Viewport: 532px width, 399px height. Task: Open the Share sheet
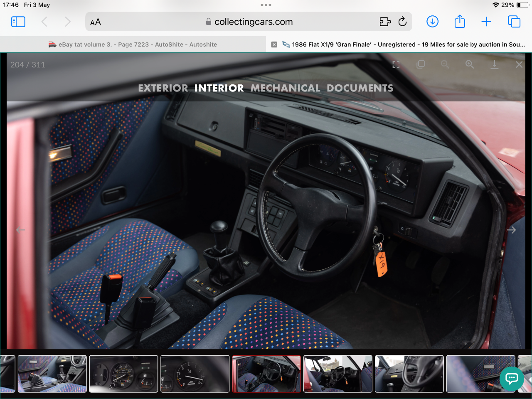(x=460, y=21)
